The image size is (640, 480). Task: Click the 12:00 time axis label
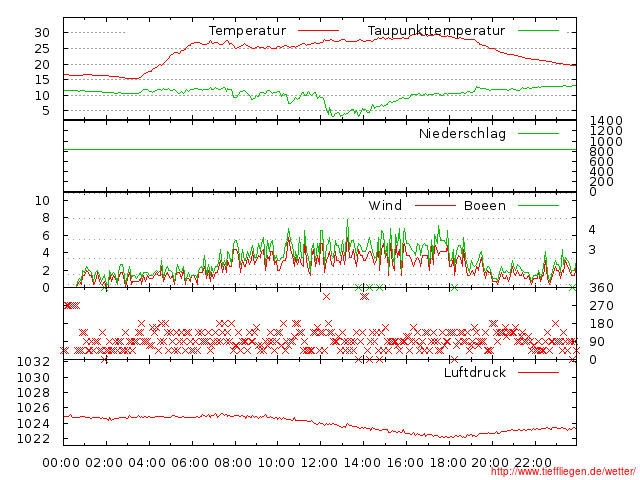(319, 463)
